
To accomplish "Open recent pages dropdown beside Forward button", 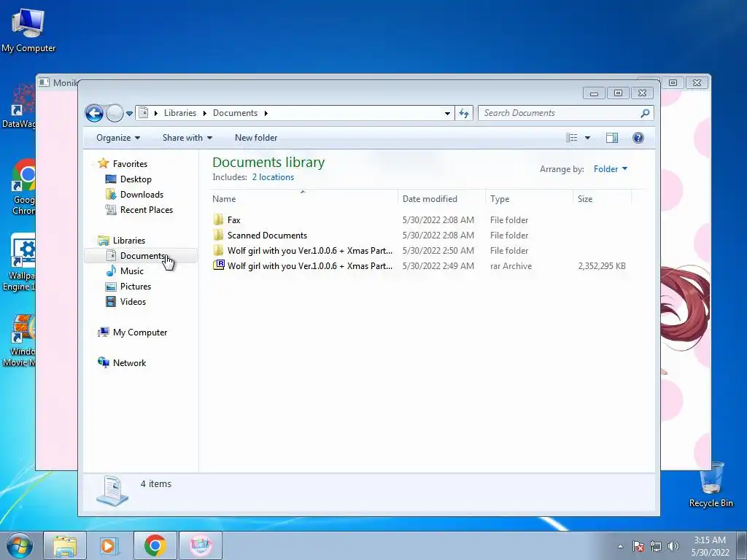I will 129,113.
